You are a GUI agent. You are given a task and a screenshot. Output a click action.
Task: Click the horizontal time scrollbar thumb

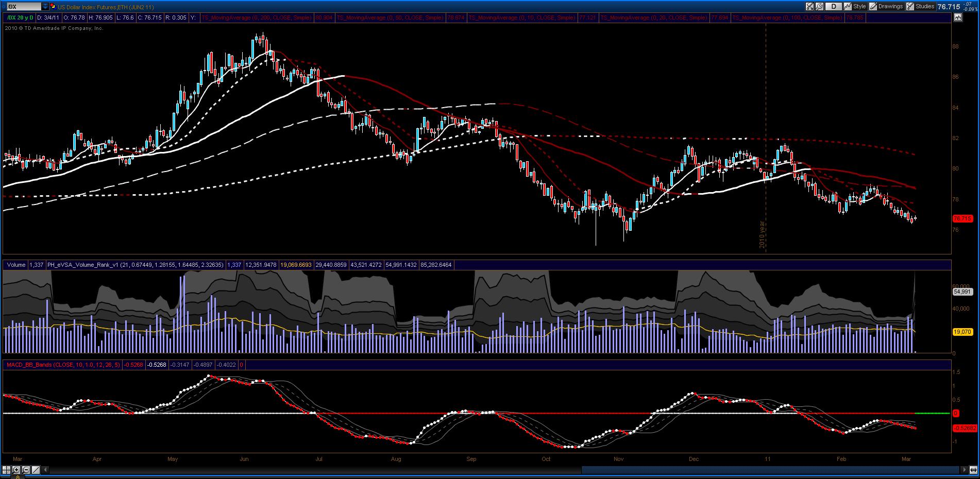pos(770,470)
